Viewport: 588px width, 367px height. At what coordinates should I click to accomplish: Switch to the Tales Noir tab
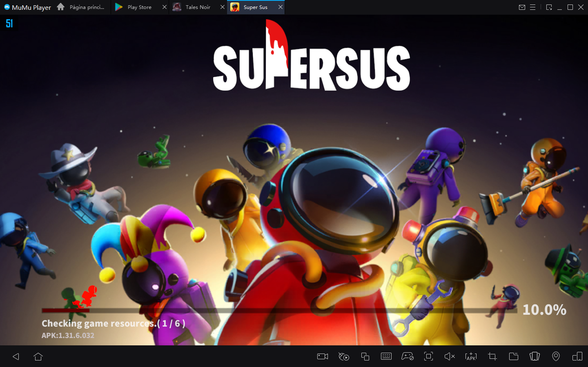point(198,7)
